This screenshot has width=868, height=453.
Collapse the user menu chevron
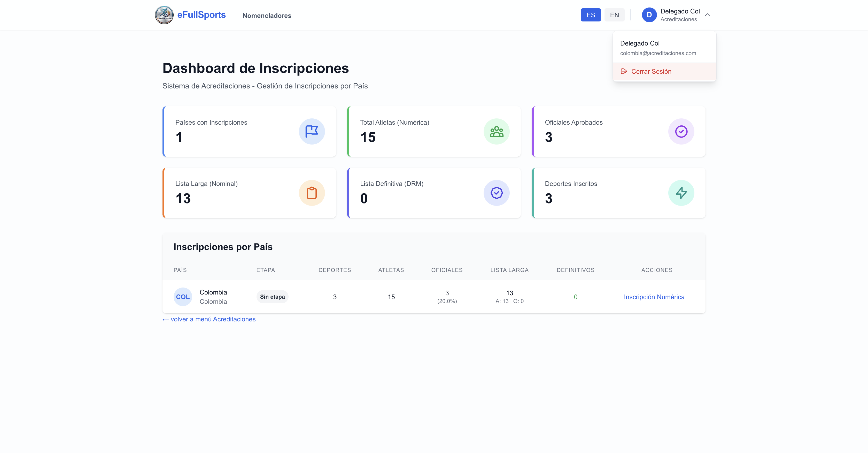click(707, 15)
